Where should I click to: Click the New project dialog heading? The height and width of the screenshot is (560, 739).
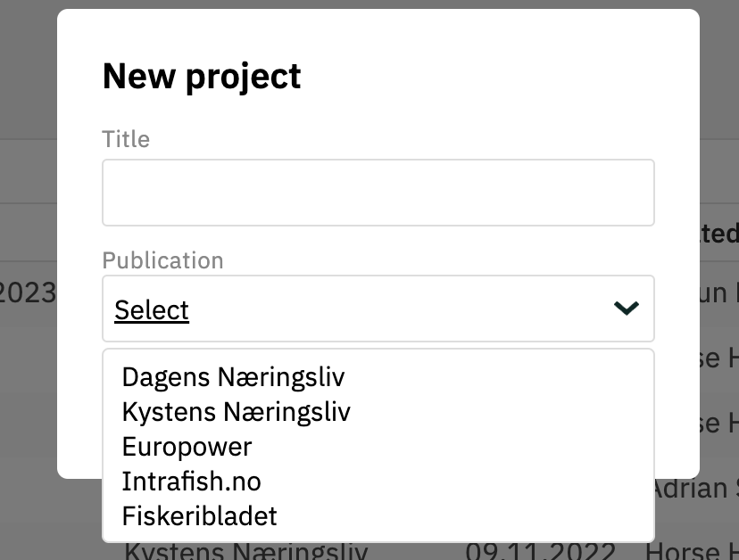pos(202,76)
